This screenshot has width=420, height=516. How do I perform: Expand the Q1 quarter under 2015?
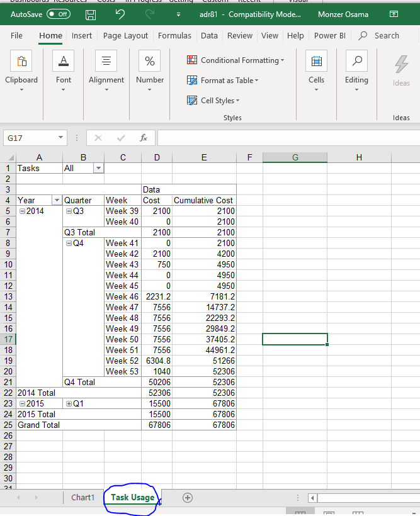pos(69,404)
